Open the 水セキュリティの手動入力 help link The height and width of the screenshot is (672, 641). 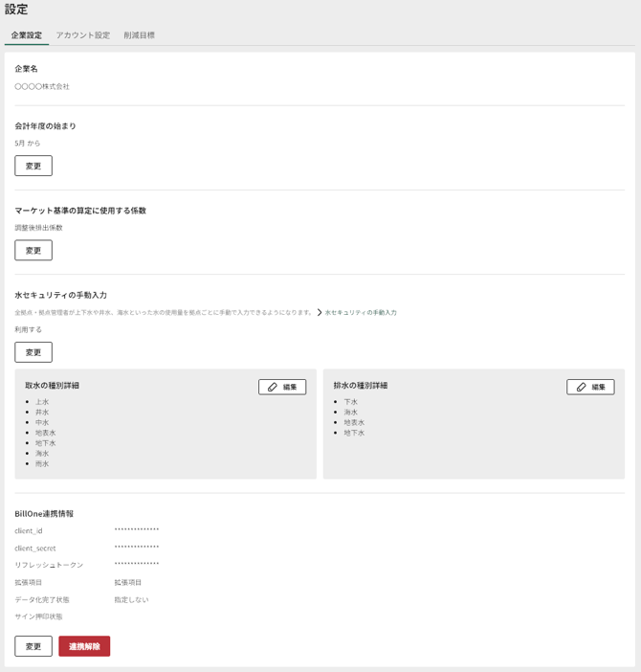[361, 312]
